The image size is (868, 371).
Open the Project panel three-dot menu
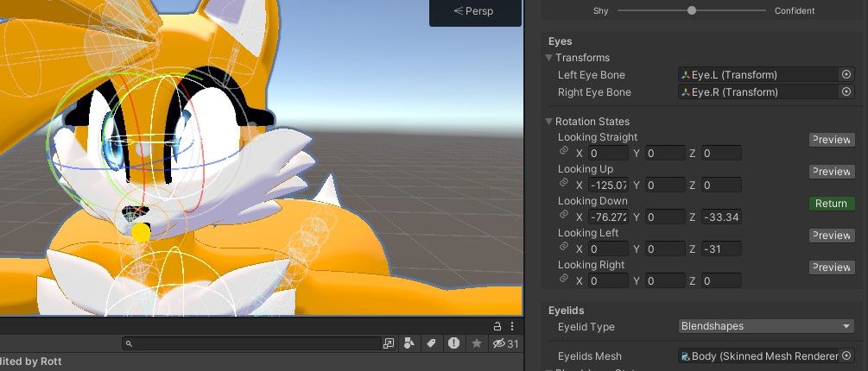coord(512,325)
